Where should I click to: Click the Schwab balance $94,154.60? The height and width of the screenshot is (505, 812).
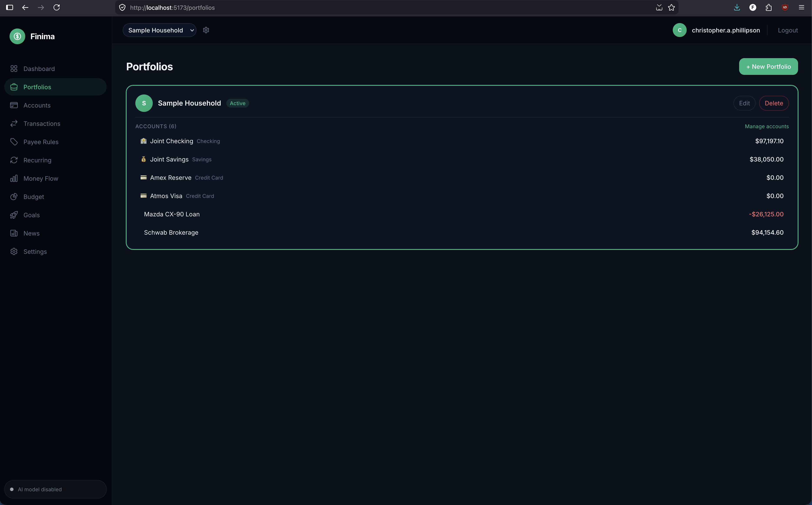pyautogui.click(x=767, y=232)
